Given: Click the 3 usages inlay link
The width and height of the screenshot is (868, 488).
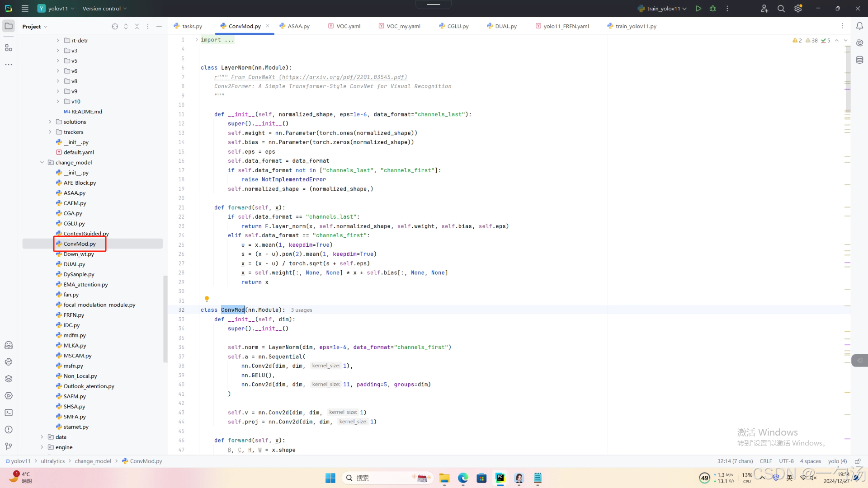Looking at the screenshot, I should (x=302, y=310).
